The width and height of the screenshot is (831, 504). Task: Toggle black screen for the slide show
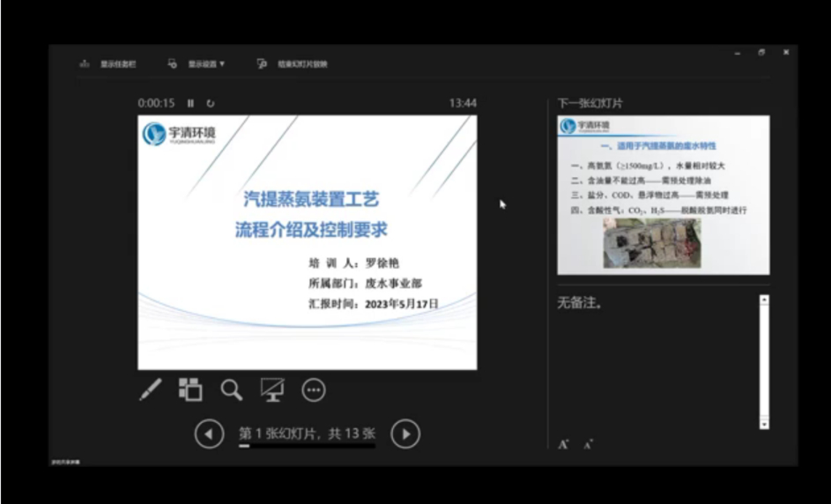tap(272, 389)
